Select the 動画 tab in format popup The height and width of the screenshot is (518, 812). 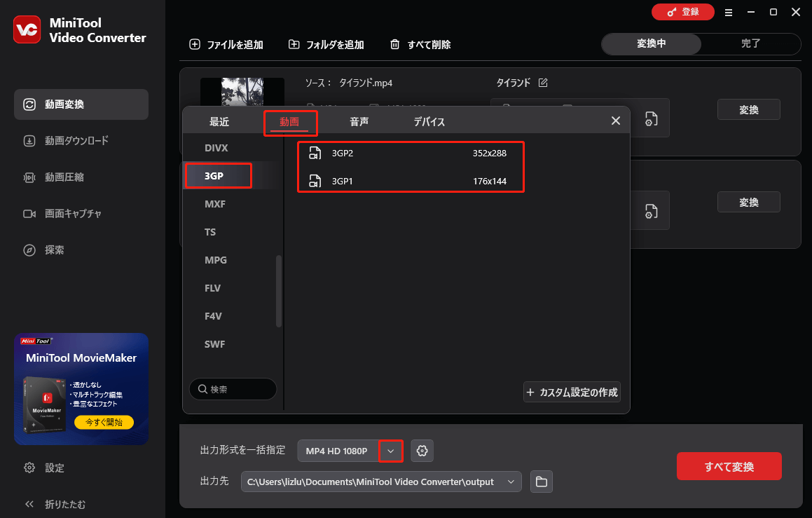tap(289, 122)
